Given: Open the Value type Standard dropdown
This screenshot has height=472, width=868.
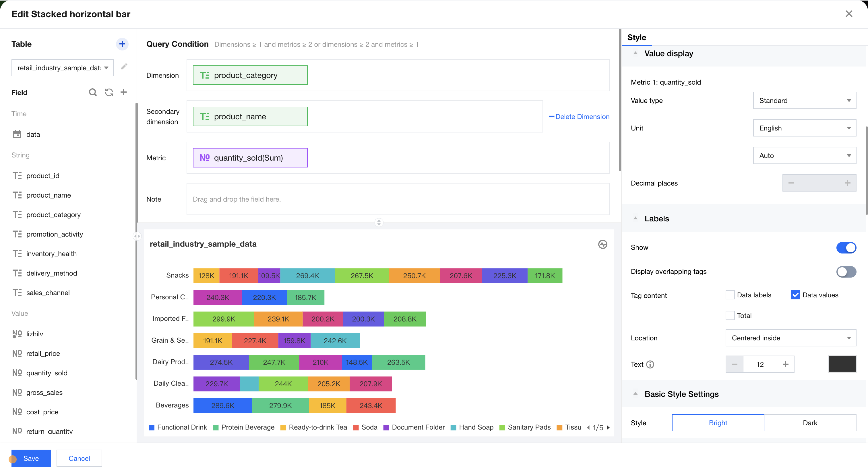Looking at the screenshot, I should click(804, 101).
